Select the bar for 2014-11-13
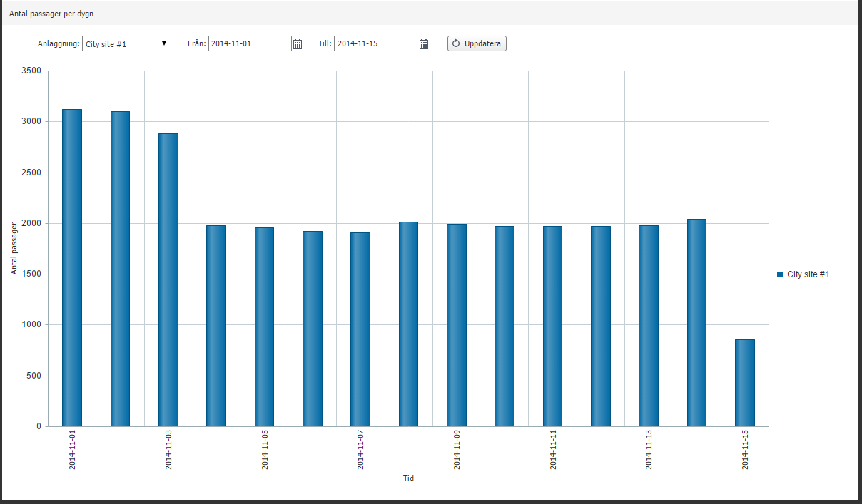The height and width of the screenshot is (504, 862). 649,326
